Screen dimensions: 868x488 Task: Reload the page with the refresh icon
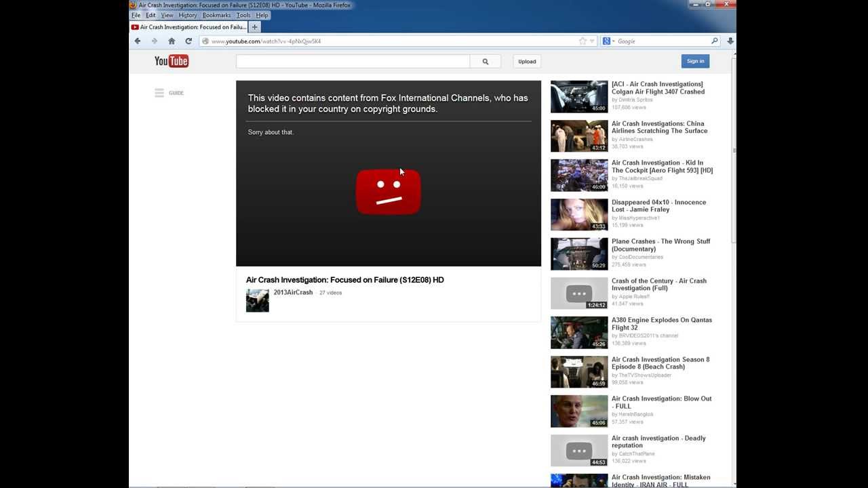point(189,41)
